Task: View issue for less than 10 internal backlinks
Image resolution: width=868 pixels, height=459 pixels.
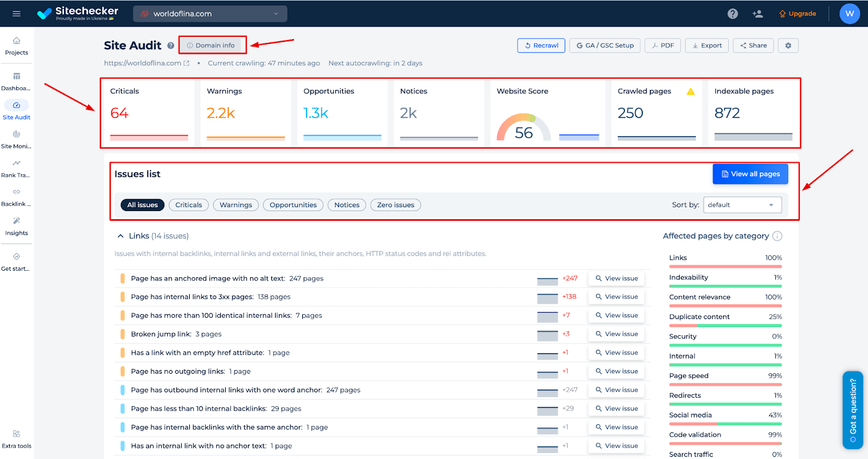Action: click(616, 409)
